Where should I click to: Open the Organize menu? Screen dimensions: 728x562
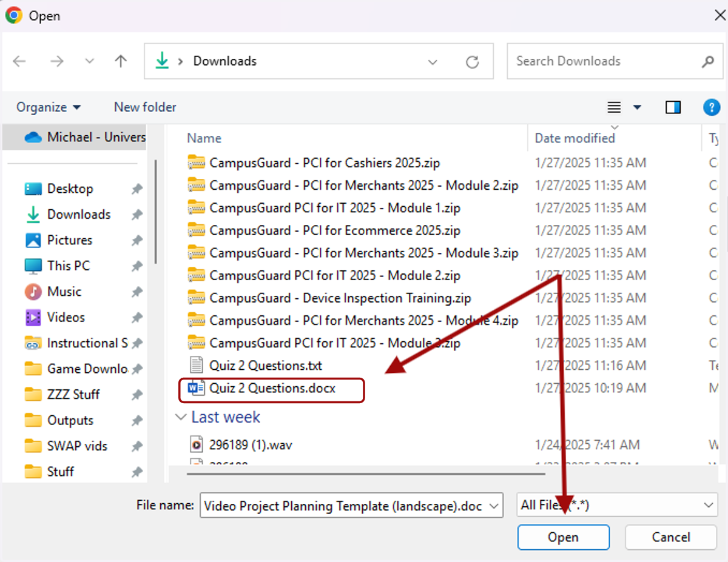49,107
